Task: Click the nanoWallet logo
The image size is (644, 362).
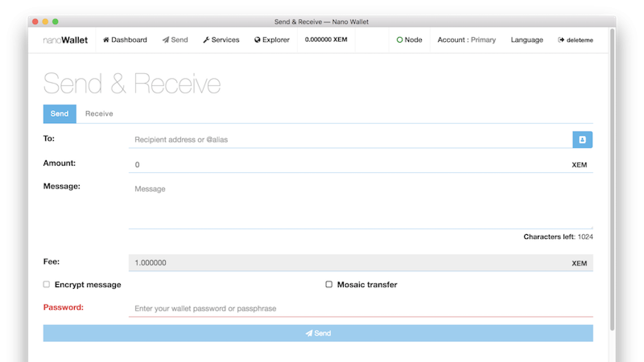Action: 65,40
